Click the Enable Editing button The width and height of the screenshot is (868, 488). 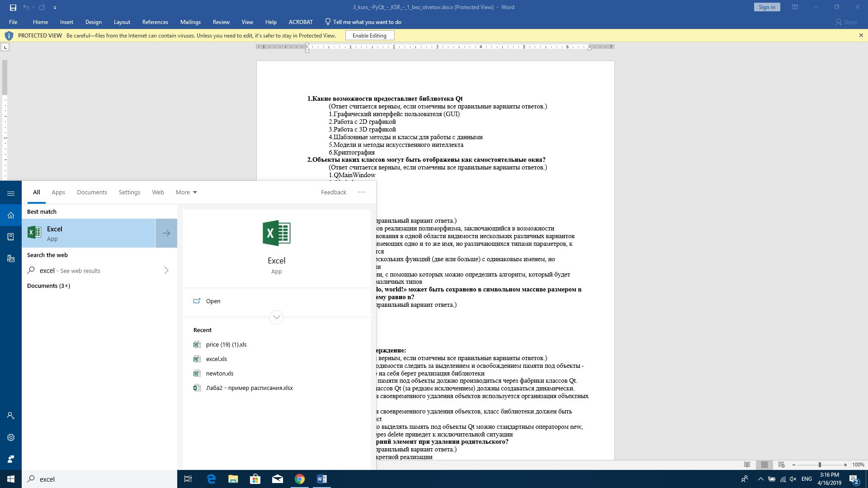[x=369, y=35]
